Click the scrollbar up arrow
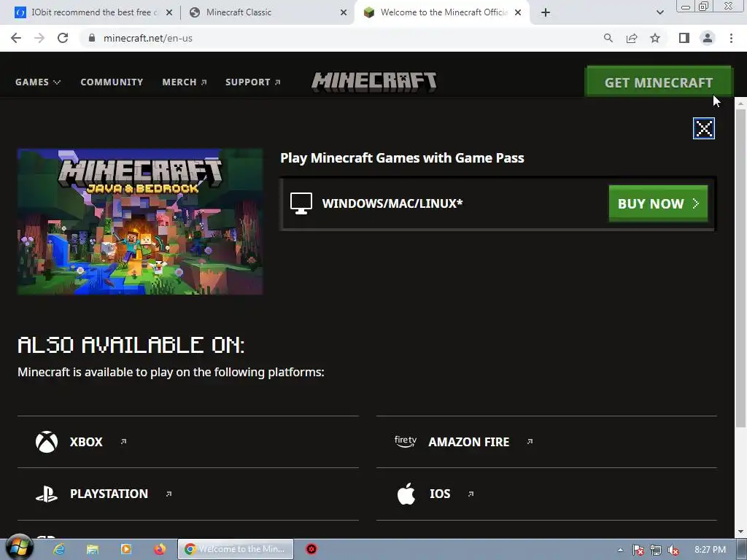747x560 pixels. tap(740, 102)
